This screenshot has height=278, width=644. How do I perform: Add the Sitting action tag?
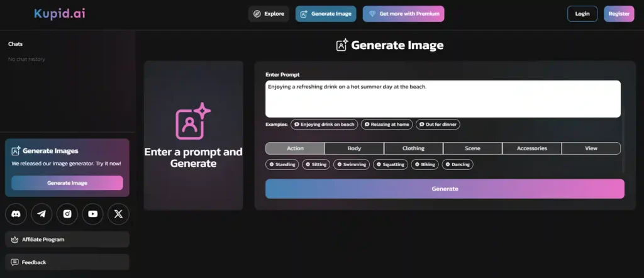click(316, 164)
